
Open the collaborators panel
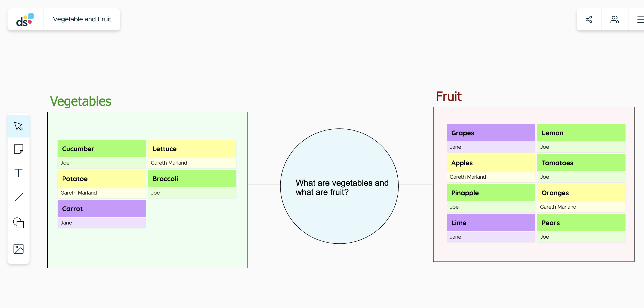click(x=615, y=19)
